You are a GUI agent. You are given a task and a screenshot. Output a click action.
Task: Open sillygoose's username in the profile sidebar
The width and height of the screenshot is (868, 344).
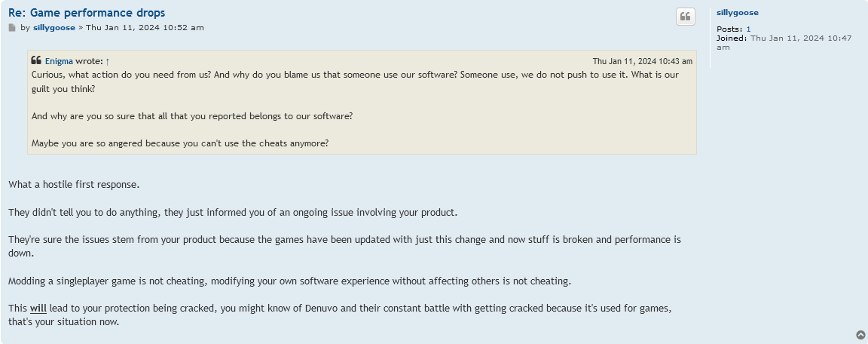(738, 13)
